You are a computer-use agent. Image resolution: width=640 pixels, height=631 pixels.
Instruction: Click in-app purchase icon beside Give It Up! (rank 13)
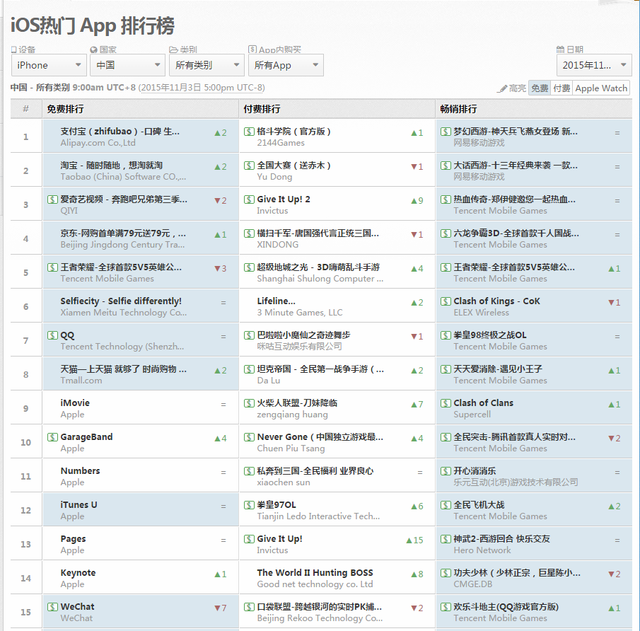click(x=249, y=539)
